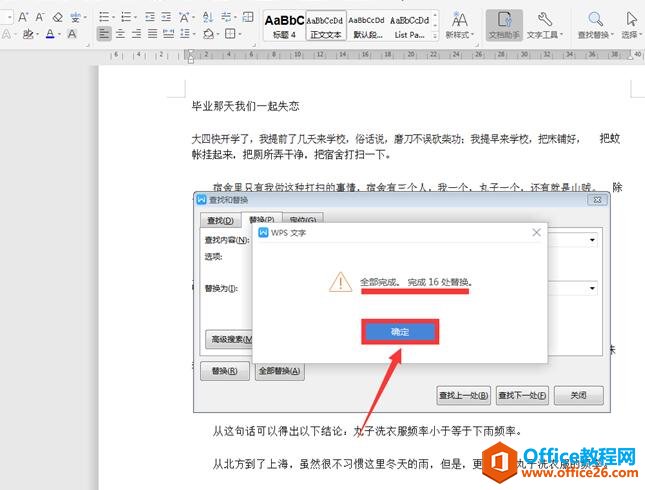This screenshot has height=490, width=645.
Task: Click the Chinese layout A icon
Action: pos(183,17)
